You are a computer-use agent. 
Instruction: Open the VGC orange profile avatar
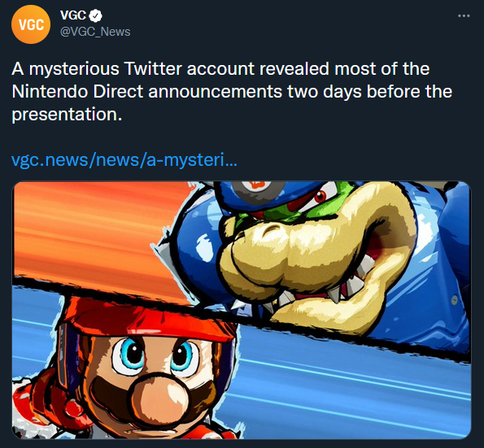31,24
